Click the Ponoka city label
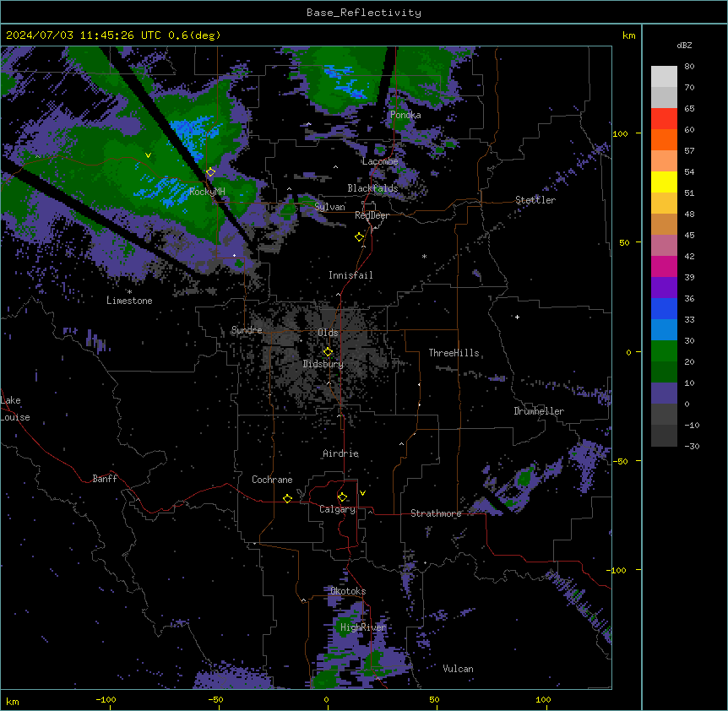 pos(405,115)
